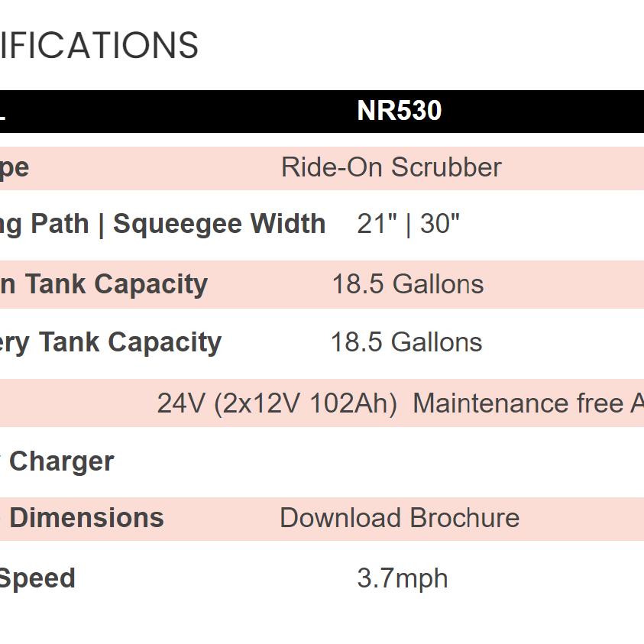Click the 21" | 30" width value

click(x=408, y=225)
